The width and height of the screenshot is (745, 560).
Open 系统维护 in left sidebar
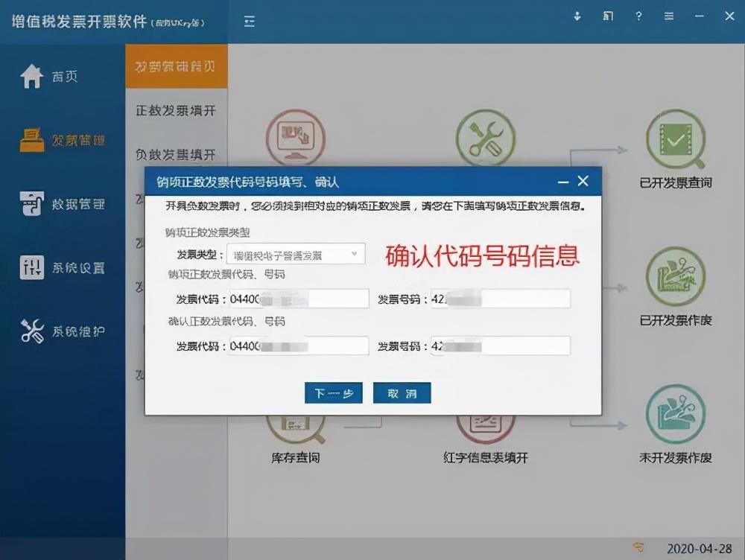(63, 332)
